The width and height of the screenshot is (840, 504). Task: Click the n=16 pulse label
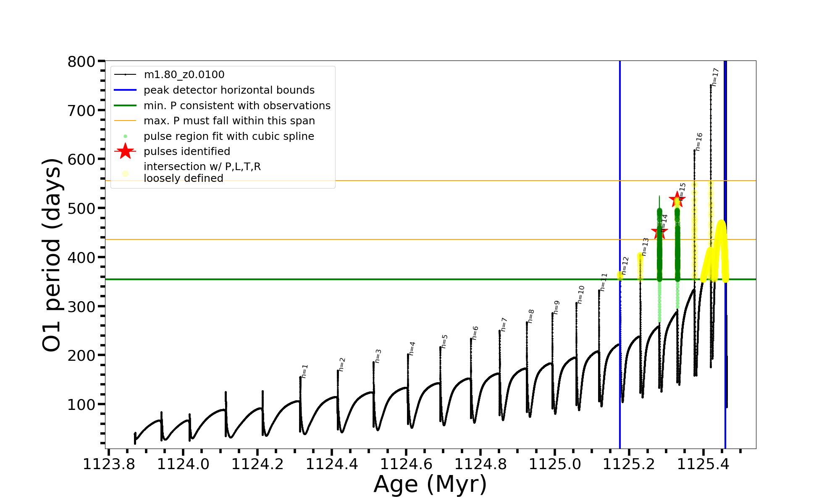click(699, 142)
